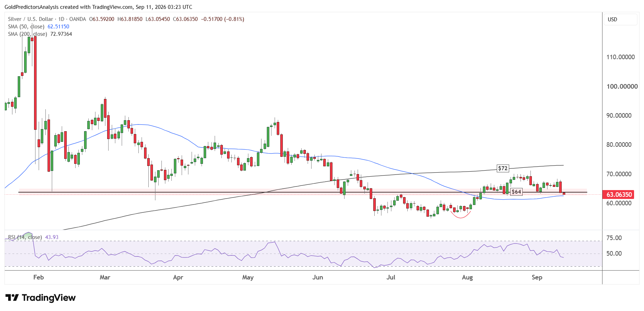Select the low value L63.05450
The width and height of the screenshot is (644, 311).
point(158,19)
